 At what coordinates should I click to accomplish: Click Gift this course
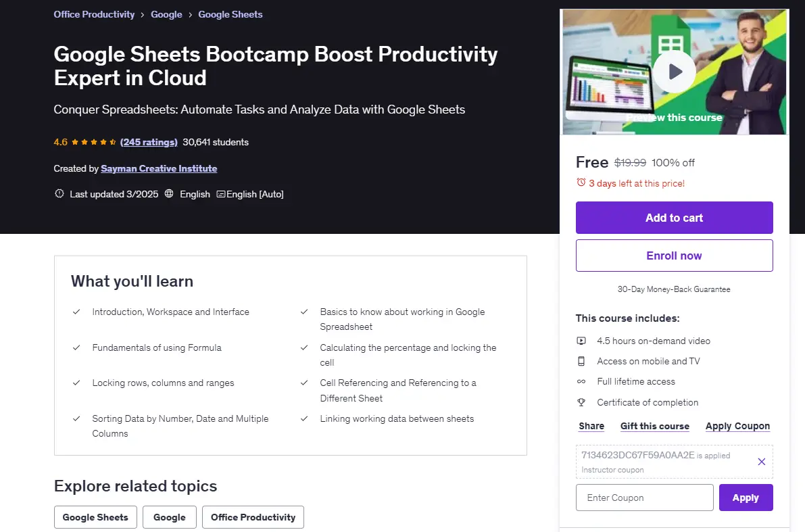click(654, 427)
